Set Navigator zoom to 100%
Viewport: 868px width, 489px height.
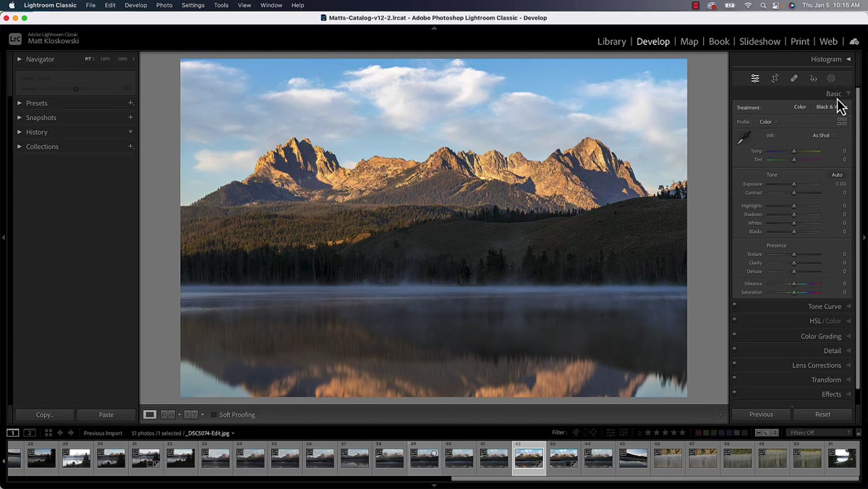(106, 59)
